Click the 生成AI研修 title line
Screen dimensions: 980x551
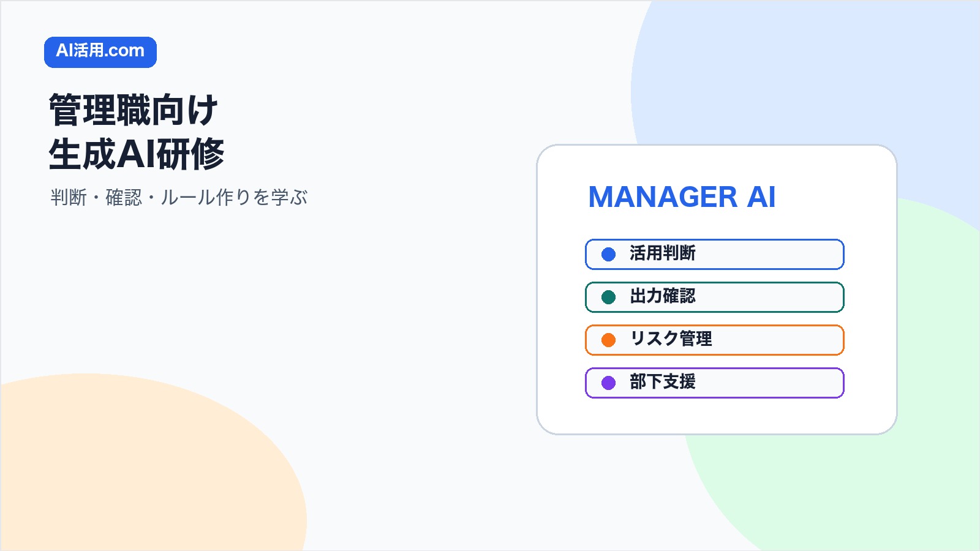(137, 154)
